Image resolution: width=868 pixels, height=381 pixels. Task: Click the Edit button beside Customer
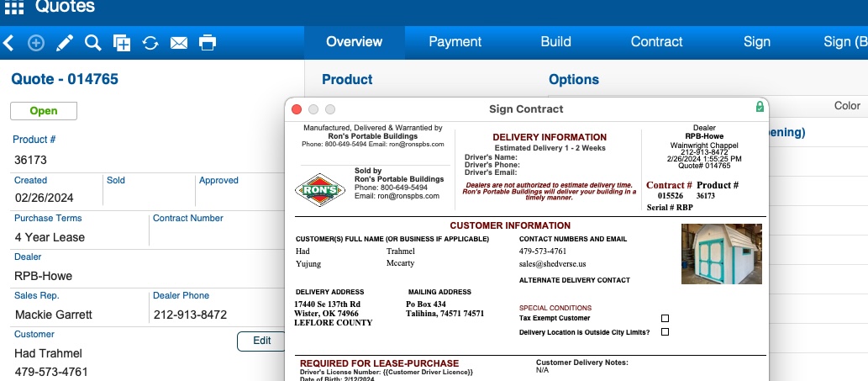(261, 341)
